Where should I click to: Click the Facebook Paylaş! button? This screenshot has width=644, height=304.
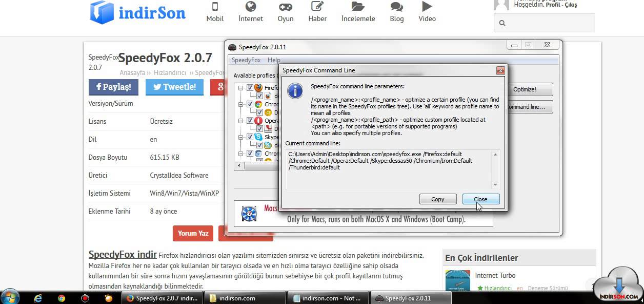[x=113, y=87]
